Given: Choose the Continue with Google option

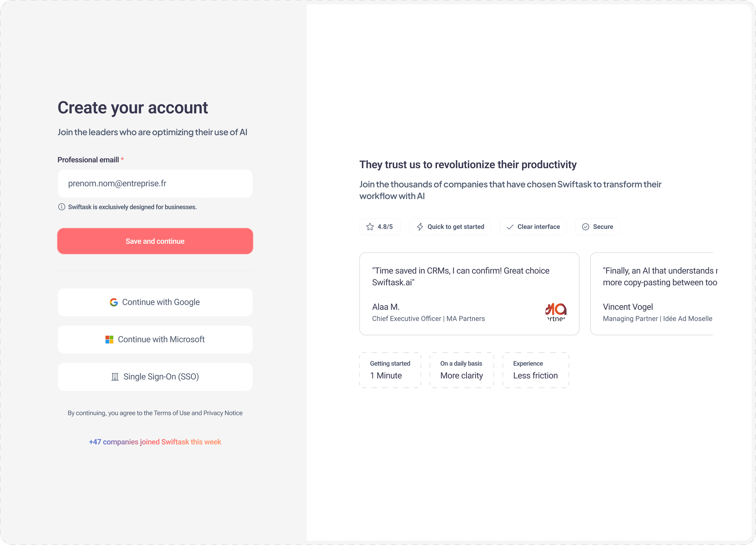Looking at the screenshot, I should pos(155,302).
